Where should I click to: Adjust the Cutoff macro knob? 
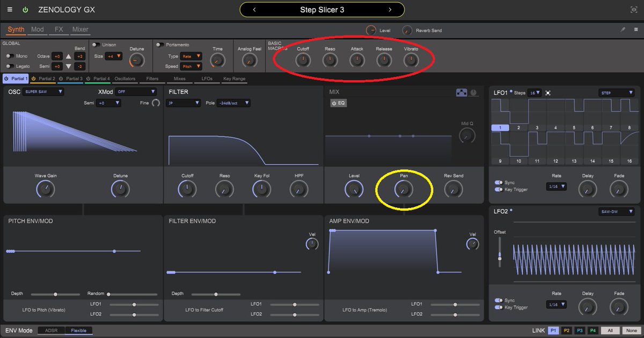[x=303, y=60]
